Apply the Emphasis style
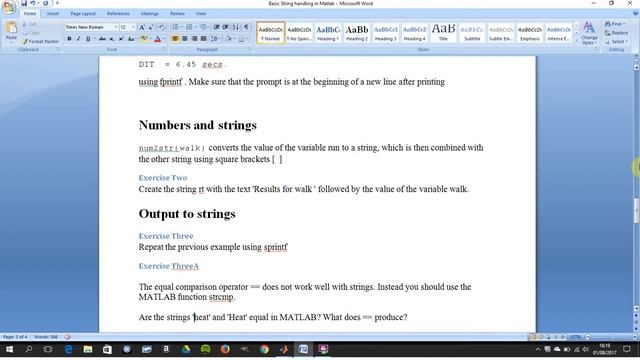 (530, 33)
